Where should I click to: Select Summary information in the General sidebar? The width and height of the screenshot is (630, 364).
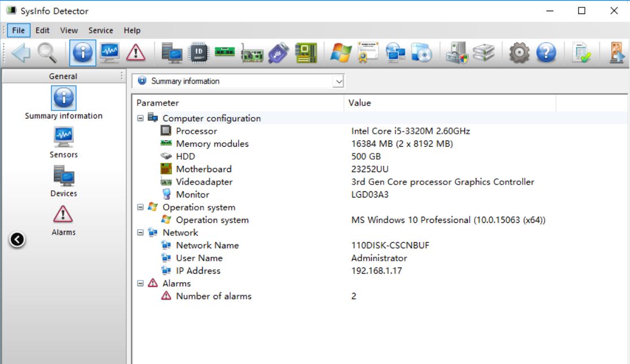[x=63, y=103]
